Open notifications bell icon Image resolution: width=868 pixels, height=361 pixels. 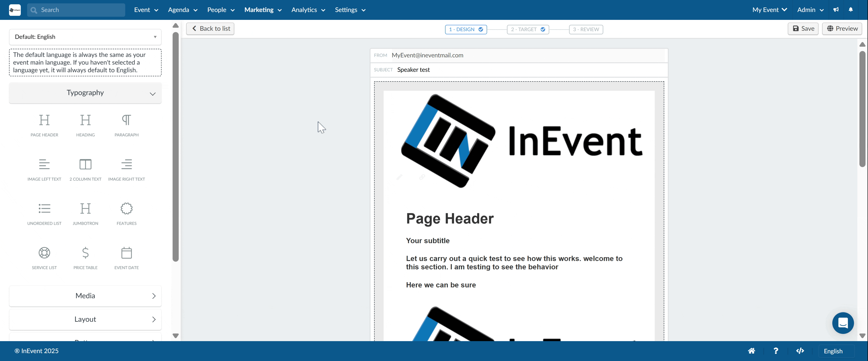click(851, 9)
